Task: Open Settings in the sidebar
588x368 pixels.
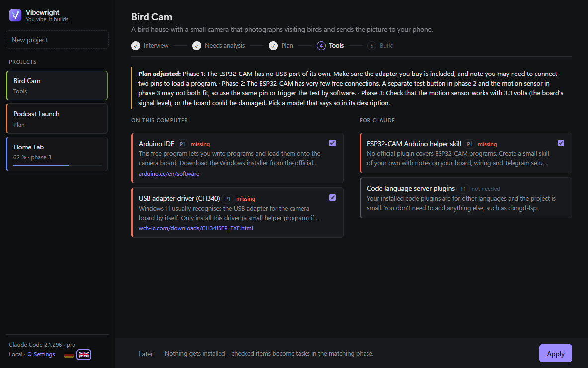Action: tap(41, 354)
